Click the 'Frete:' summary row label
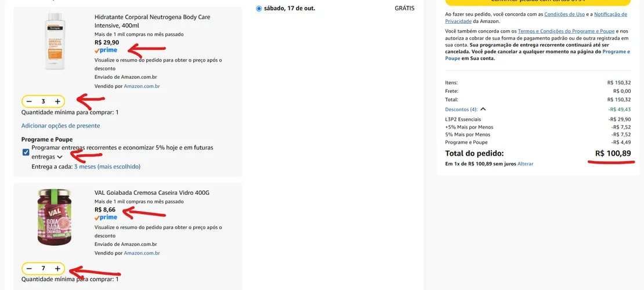Viewport: 644px width, 290px height. pyautogui.click(x=451, y=91)
